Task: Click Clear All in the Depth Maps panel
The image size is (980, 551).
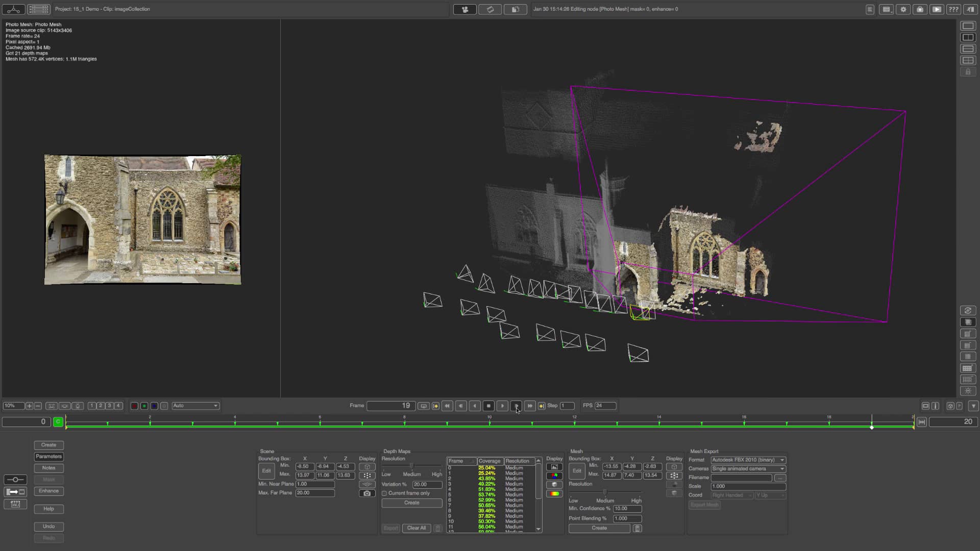Action: (415, 528)
